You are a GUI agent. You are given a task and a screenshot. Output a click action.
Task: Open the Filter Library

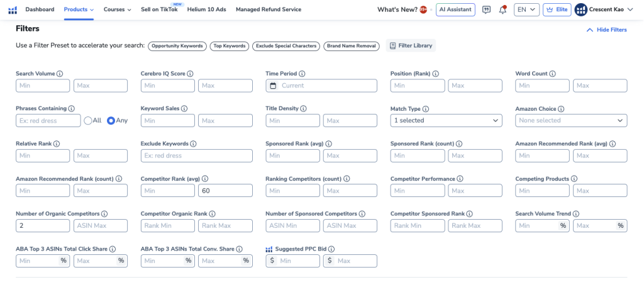410,46
